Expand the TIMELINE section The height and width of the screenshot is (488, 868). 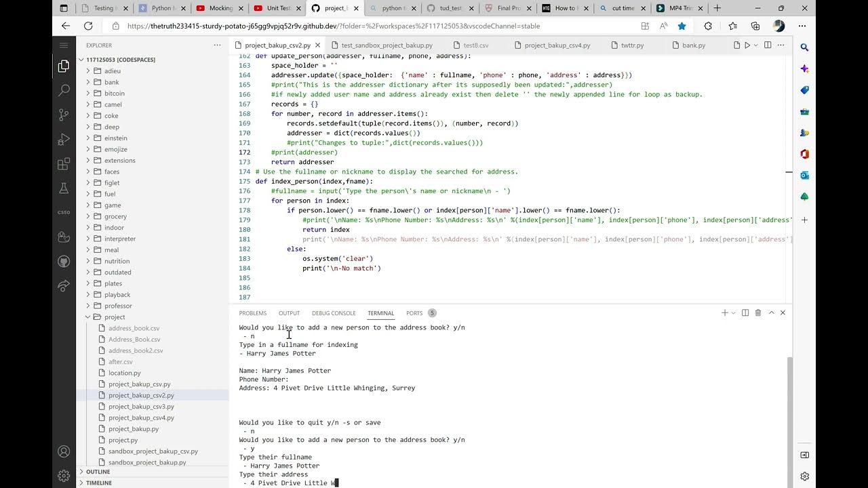tap(152, 483)
